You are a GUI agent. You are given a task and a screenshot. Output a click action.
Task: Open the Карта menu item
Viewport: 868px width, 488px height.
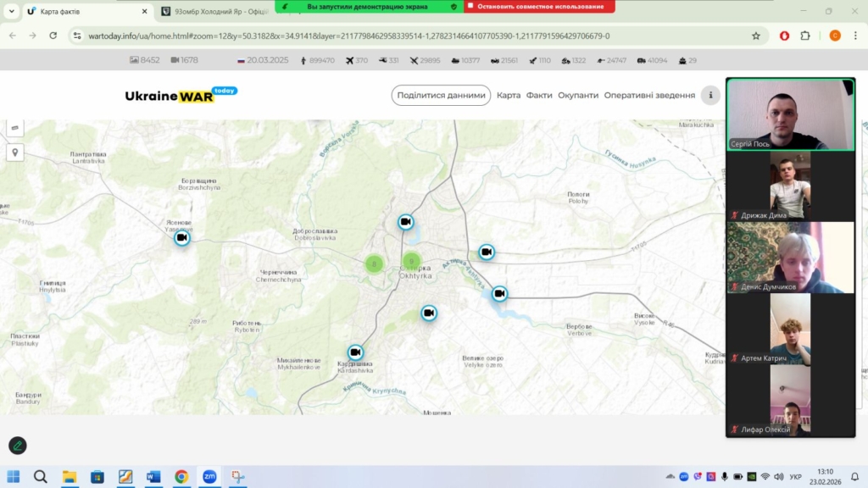(509, 96)
